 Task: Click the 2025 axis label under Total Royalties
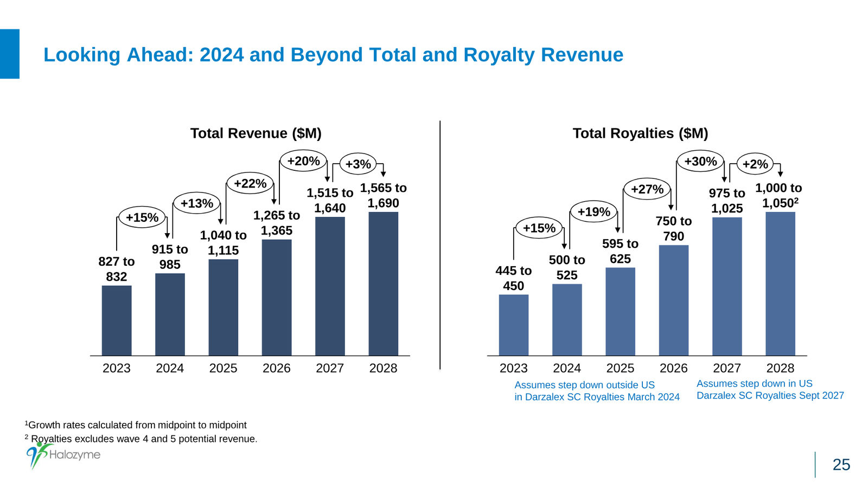(x=620, y=368)
